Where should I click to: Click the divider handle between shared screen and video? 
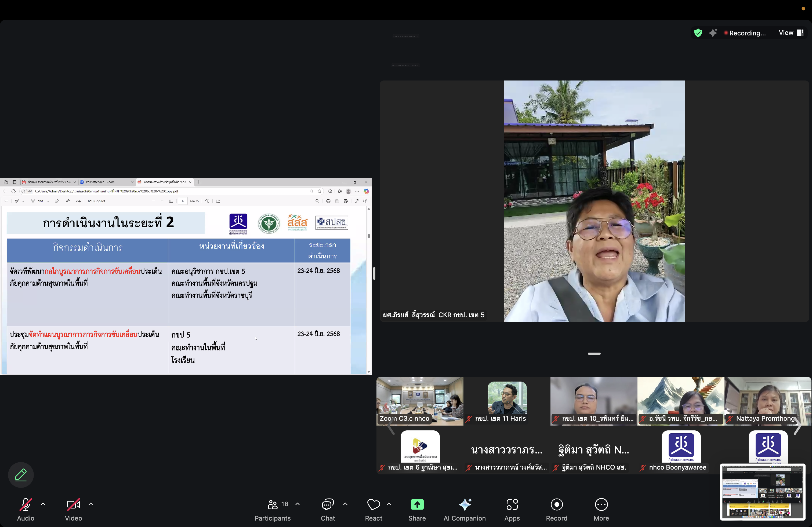[374, 273]
